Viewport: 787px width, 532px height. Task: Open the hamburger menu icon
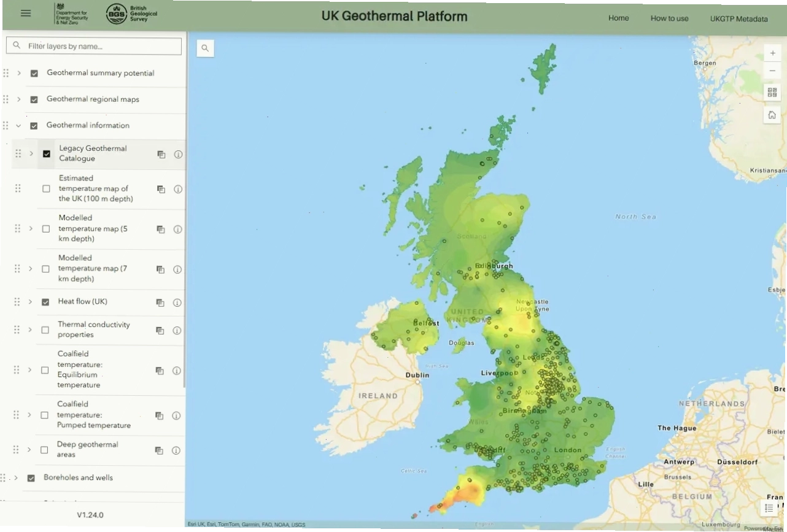pyautogui.click(x=26, y=13)
